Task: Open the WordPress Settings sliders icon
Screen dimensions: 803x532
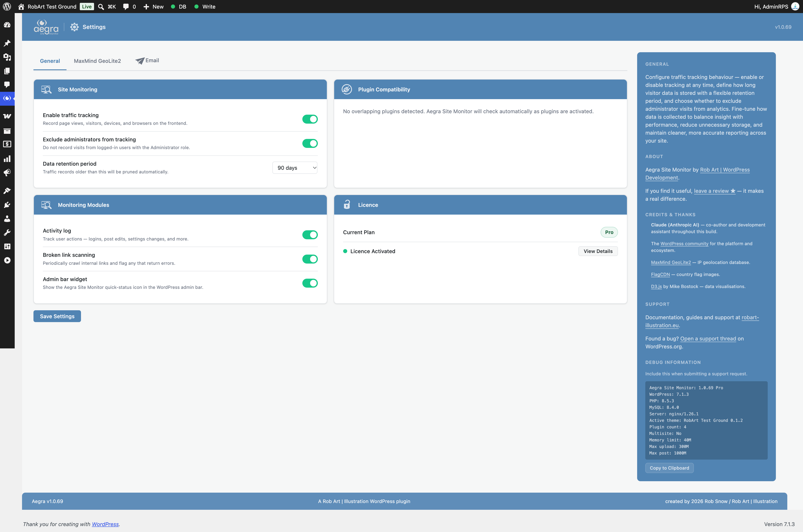Action: click(x=7, y=246)
